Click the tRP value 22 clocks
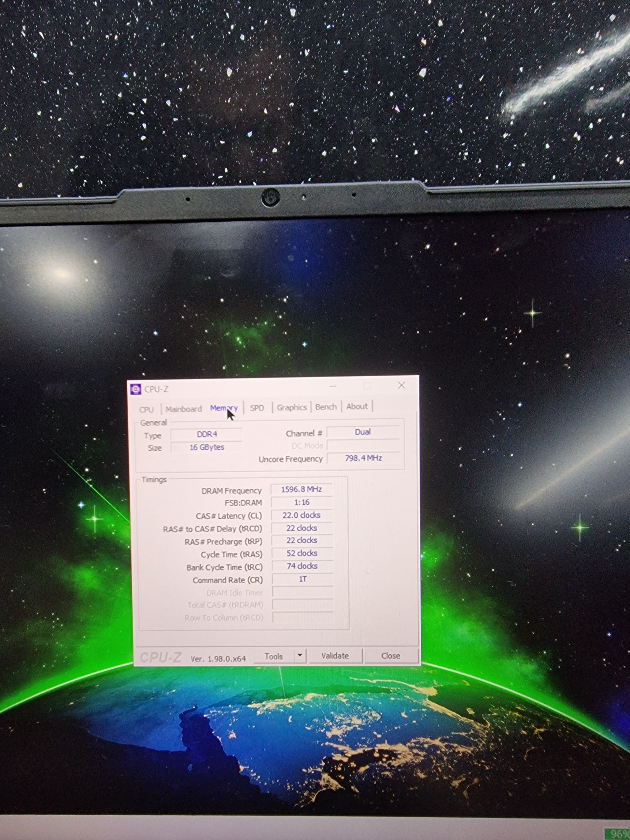 pyautogui.click(x=302, y=540)
